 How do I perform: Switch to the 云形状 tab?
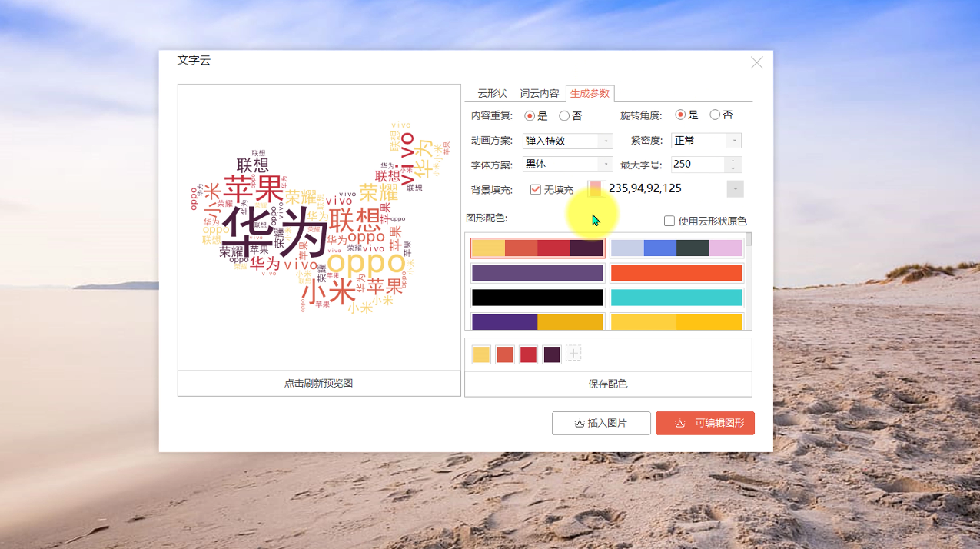(492, 93)
